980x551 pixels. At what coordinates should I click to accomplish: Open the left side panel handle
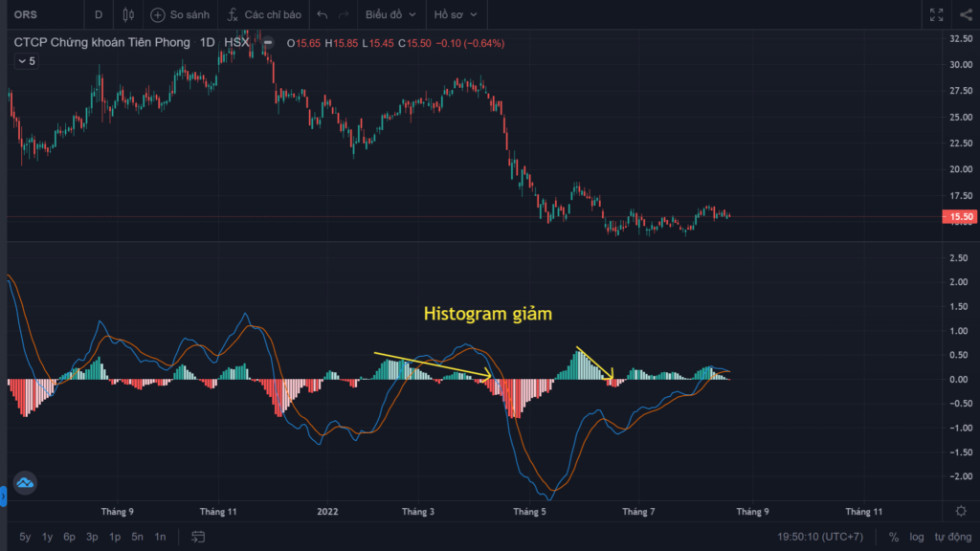click(3, 496)
